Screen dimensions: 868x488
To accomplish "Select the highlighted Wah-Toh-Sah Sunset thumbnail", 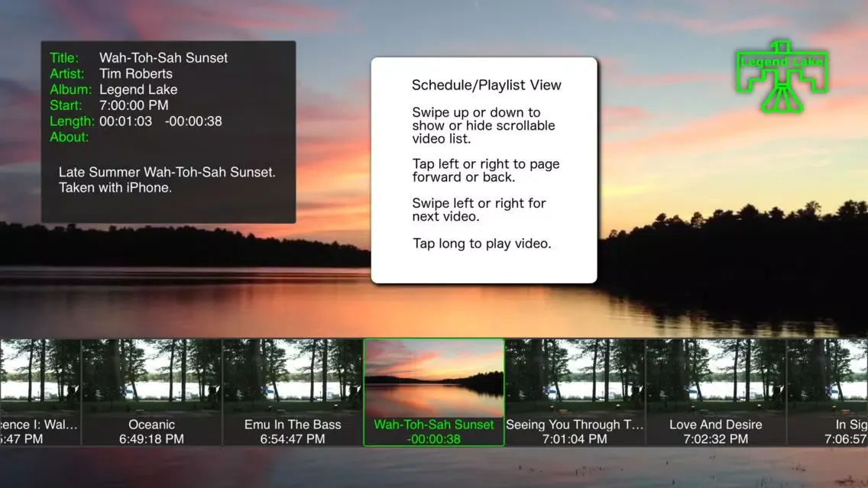I will click(434, 393).
